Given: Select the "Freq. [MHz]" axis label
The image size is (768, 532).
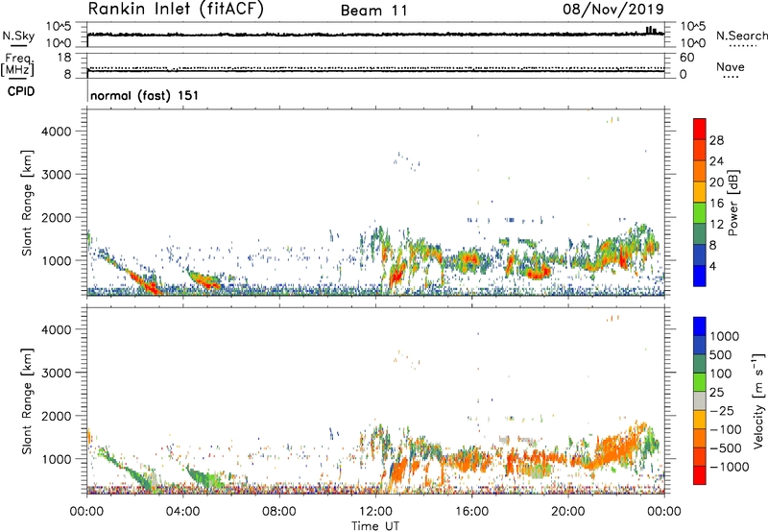Looking at the screenshot, I should click(x=18, y=64).
